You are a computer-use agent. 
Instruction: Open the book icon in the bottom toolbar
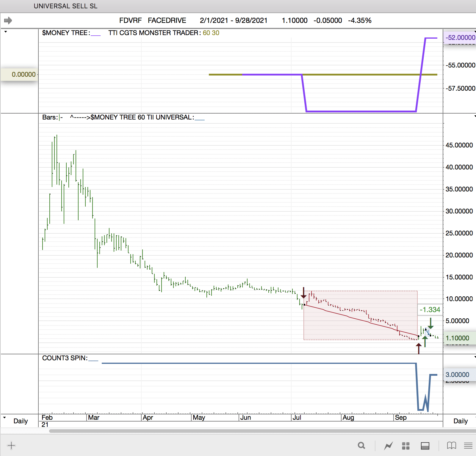coord(452,445)
